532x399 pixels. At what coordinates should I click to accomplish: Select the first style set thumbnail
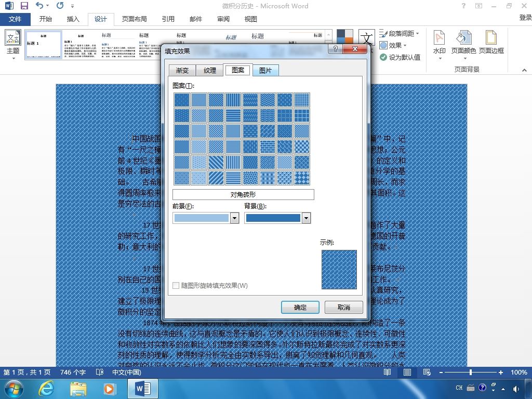click(44, 45)
